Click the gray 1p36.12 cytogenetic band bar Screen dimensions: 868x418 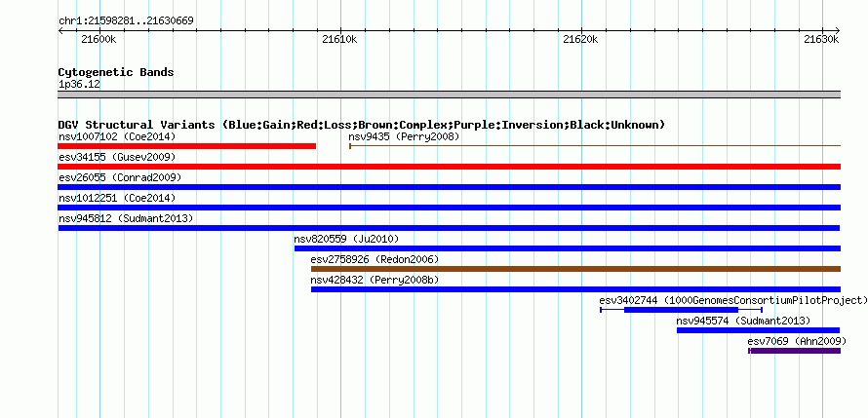[x=449, y=95]
